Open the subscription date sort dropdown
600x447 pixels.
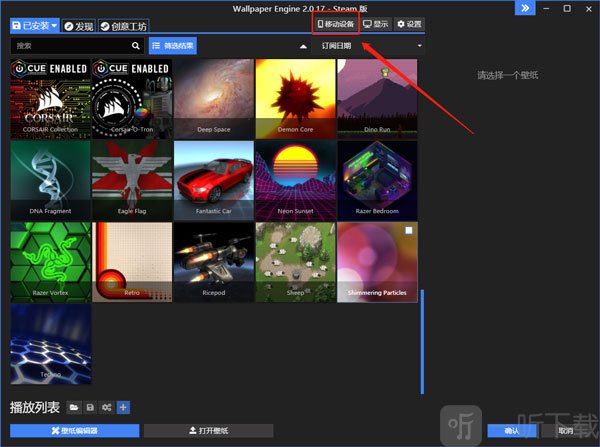[368, 46]
